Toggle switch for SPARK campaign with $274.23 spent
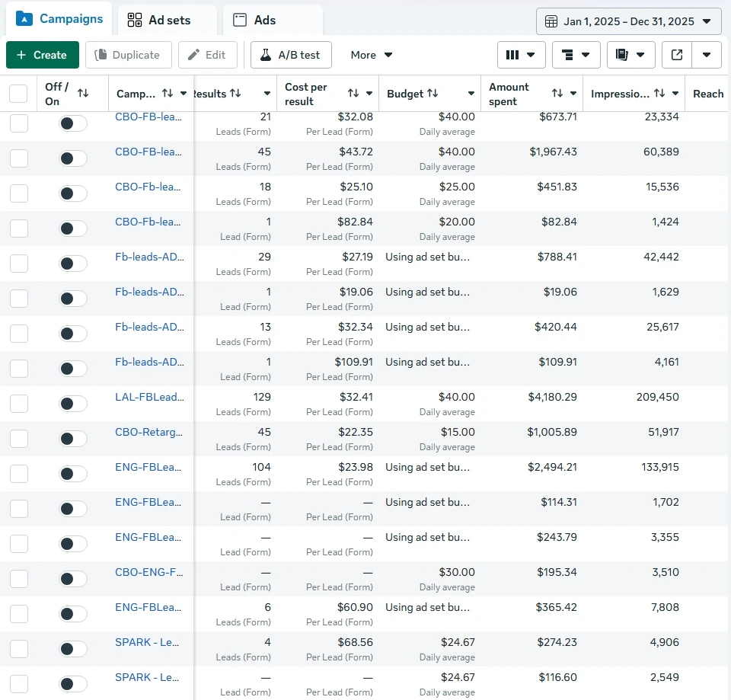 pyautogui.click(x=73, y=649)
